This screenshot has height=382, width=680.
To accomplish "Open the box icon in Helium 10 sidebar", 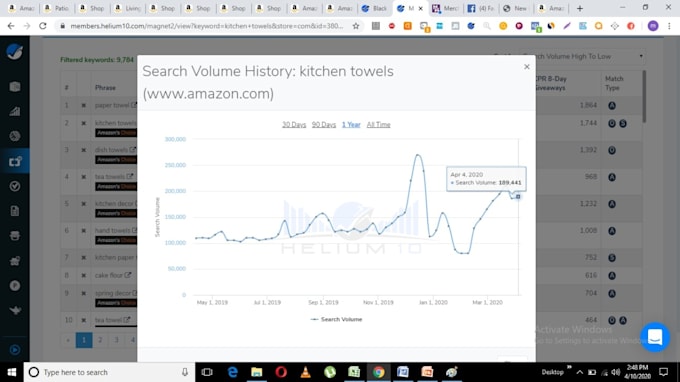I will [x=15, y=87].
